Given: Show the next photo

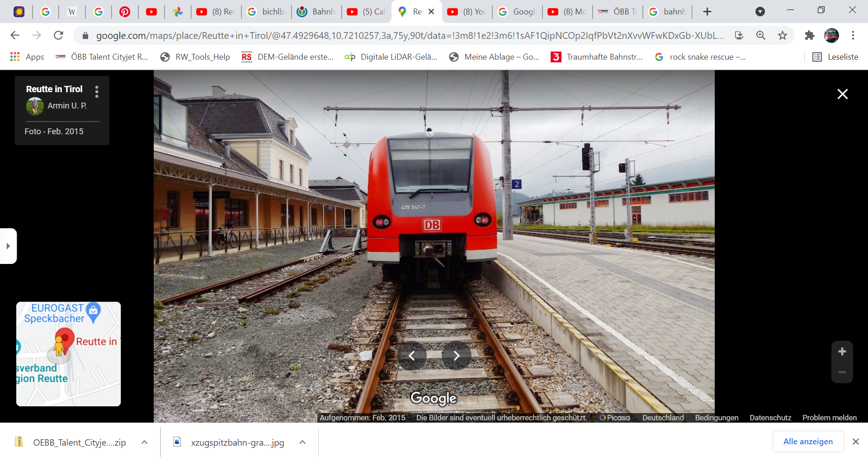Looking at the screenshot, I should 456,356.
